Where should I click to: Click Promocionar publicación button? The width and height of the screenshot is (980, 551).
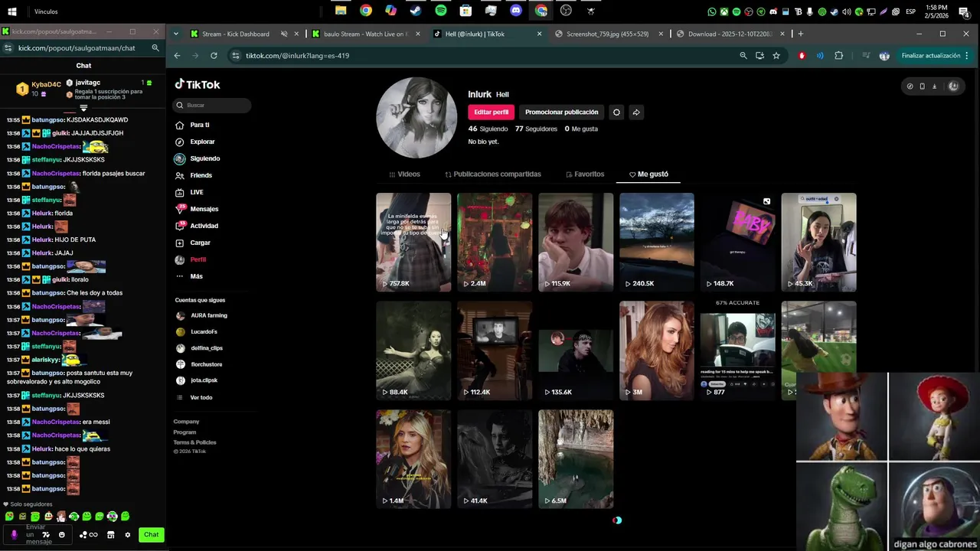click(x=561, y=112)
